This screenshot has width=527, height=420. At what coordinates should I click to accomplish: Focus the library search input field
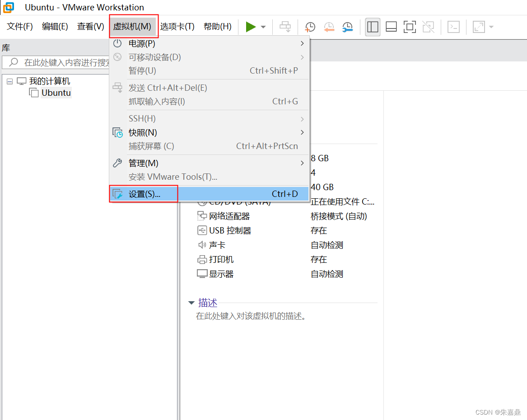[56, 62]
